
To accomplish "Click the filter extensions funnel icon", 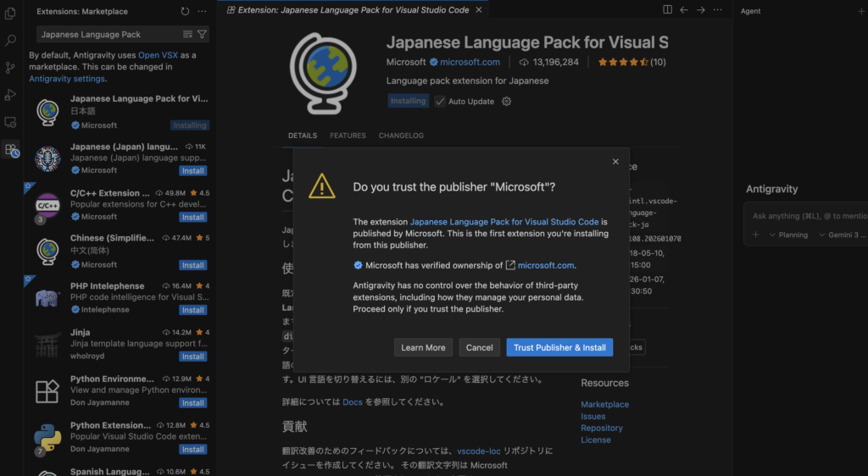I will click(202, 35).
